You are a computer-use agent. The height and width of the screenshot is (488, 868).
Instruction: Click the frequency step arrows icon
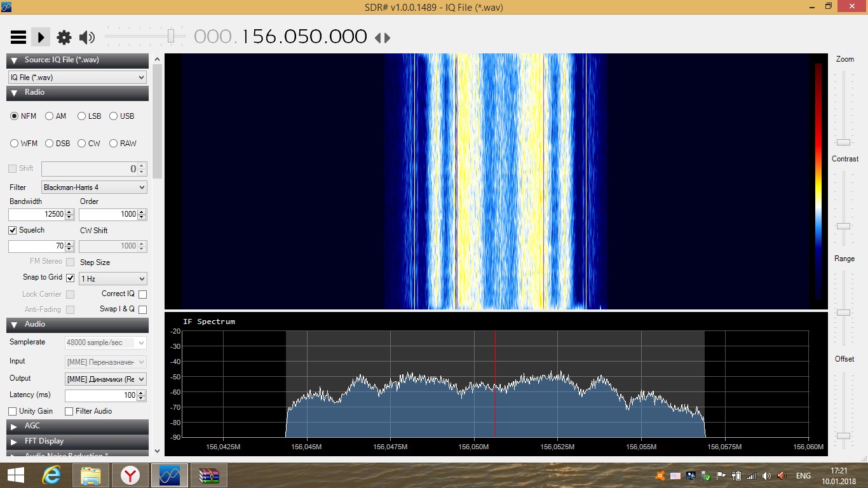tap(383, 38)
